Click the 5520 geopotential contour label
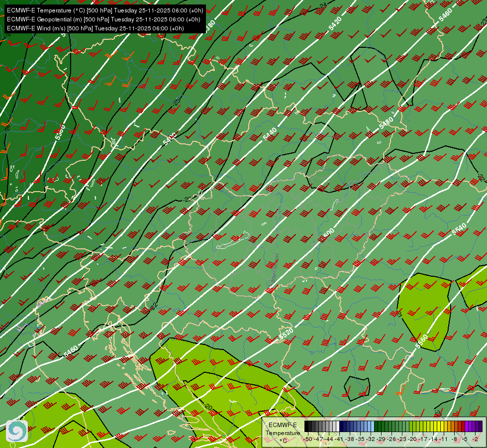The image size is (487, 448). (286, 334)
